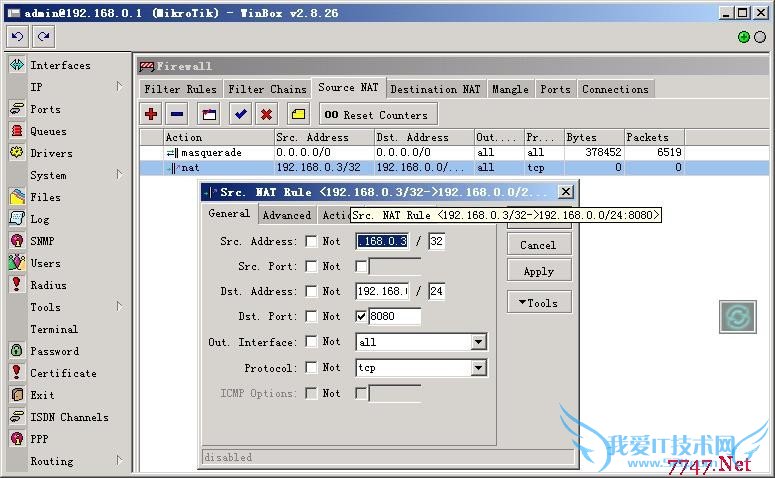This screenshot has width=775, height=478.
Task: Click the red X disable rule icon
Action: (x=266, y=114)
